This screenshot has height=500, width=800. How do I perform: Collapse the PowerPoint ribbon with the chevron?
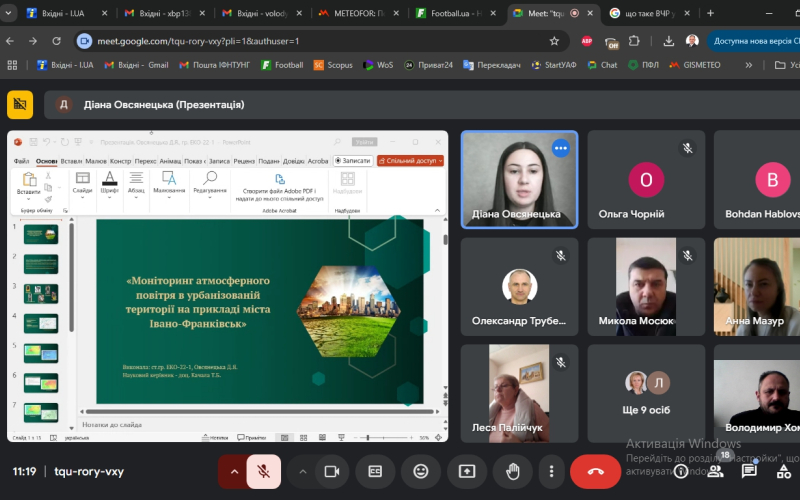437,210
